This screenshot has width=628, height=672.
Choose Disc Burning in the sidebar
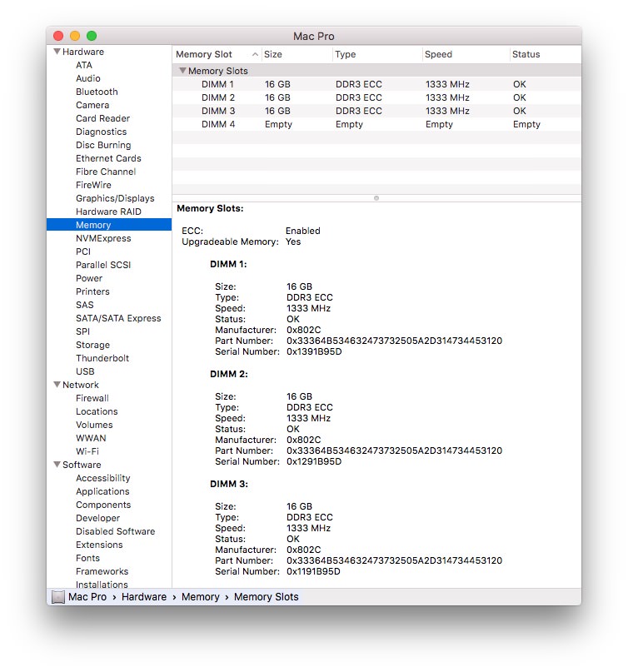point(103,145)
